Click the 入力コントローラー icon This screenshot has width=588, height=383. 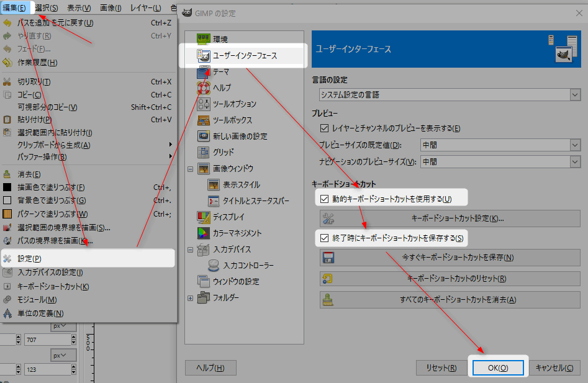[x=214, y=265]
